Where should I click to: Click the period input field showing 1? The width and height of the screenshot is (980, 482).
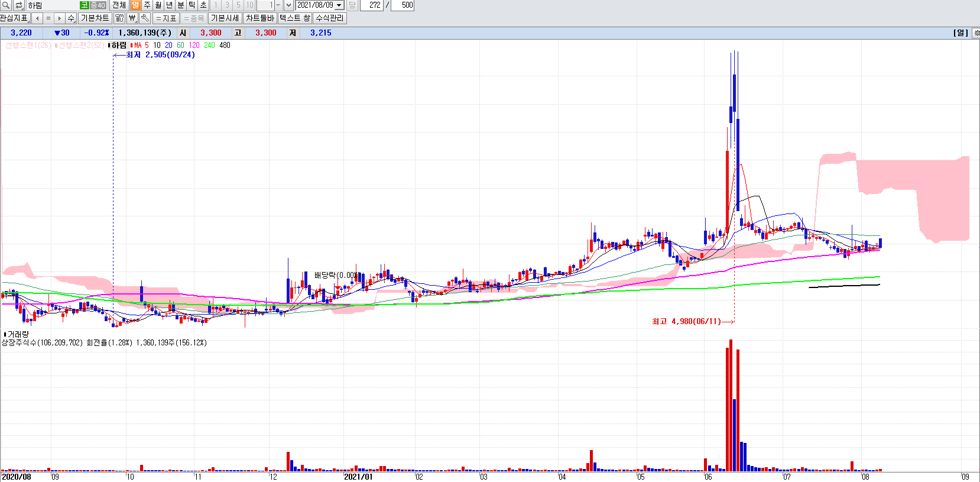click(x=265, y=5)
